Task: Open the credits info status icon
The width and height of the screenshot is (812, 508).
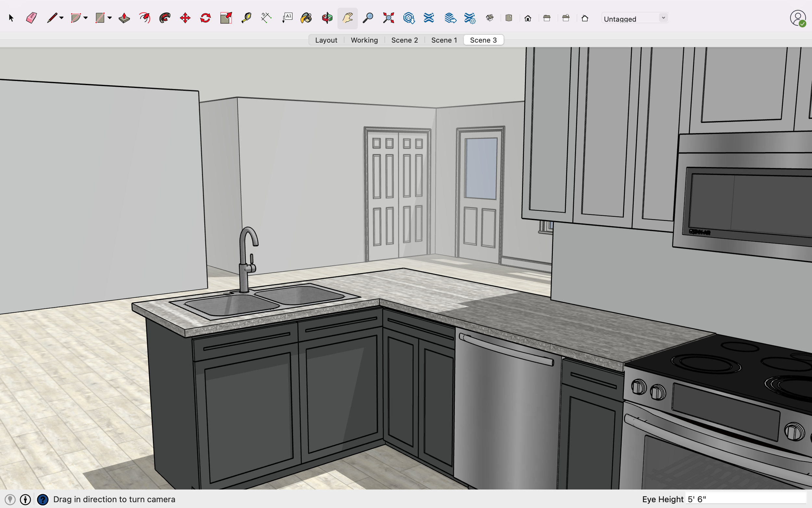Action: point(26,500)
